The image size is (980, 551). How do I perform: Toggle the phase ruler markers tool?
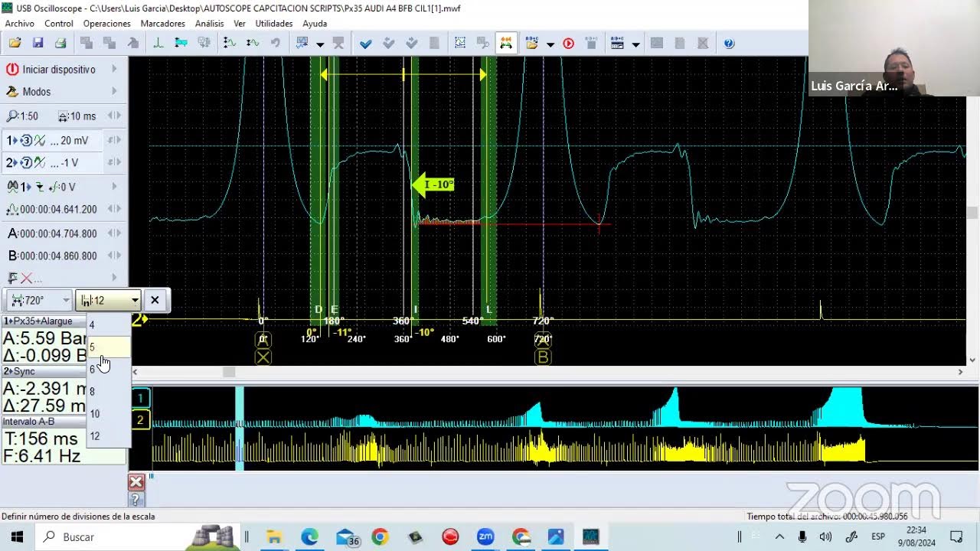coord(506,44)
